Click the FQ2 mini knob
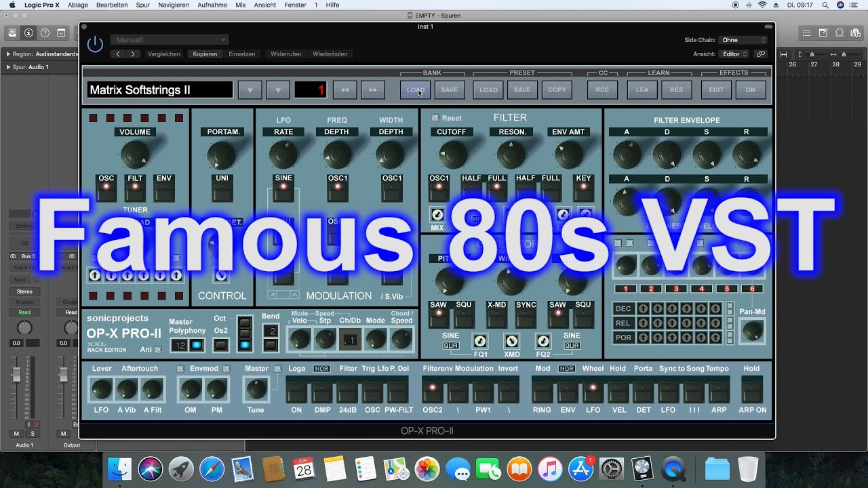 pos(543,341)
